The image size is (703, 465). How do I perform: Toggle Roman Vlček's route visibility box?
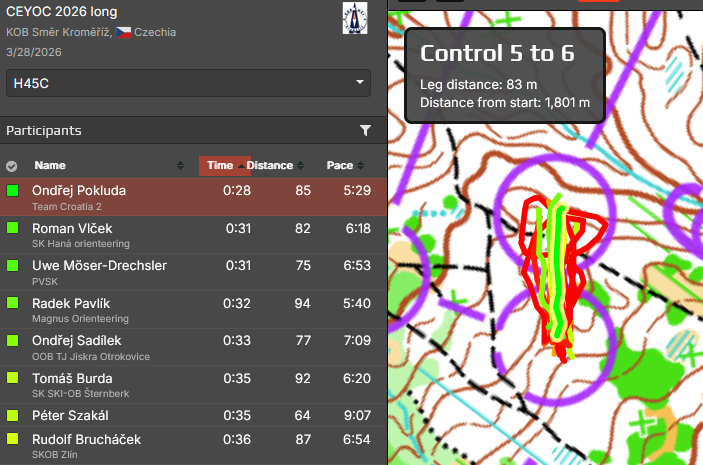click(x=13, y=229)
